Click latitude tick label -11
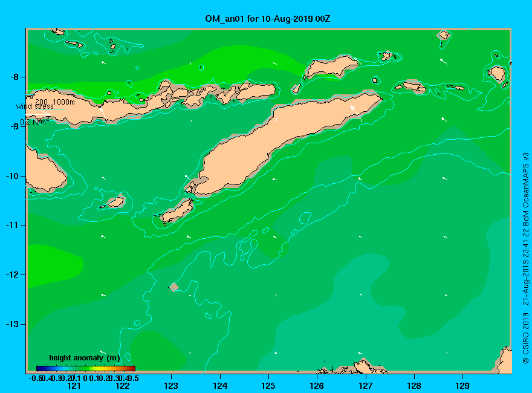 click(x=13, y=225)
